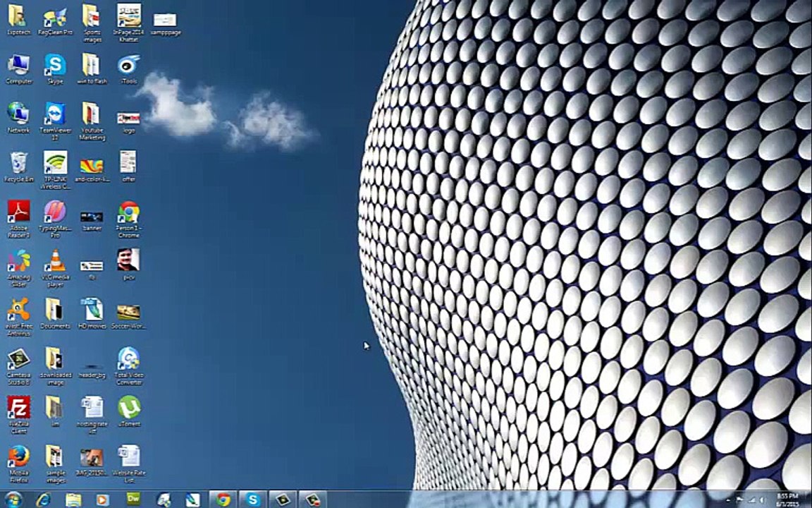Open the Computer desktop icon
812x508 pixels.
18,69
